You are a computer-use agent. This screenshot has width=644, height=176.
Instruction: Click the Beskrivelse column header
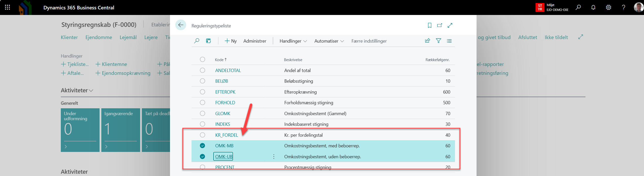pyautogui.click(x=293, y=60)
